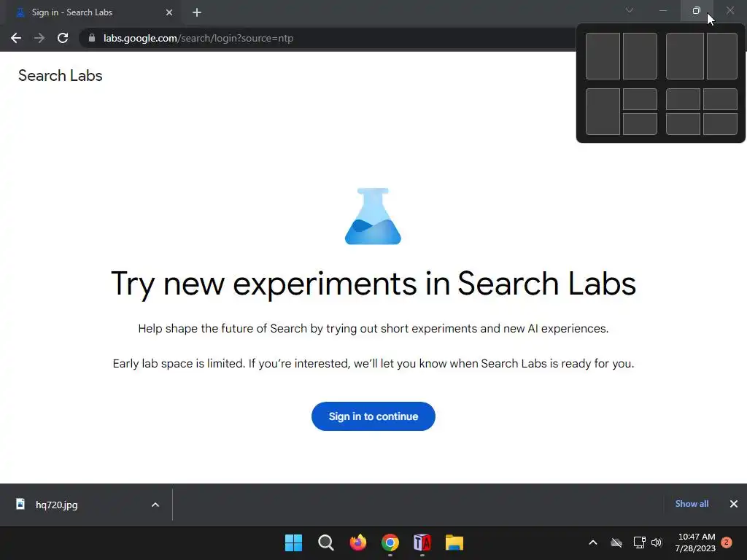Reload the Search Labs page
747x560 pixels.
[63, 38]
